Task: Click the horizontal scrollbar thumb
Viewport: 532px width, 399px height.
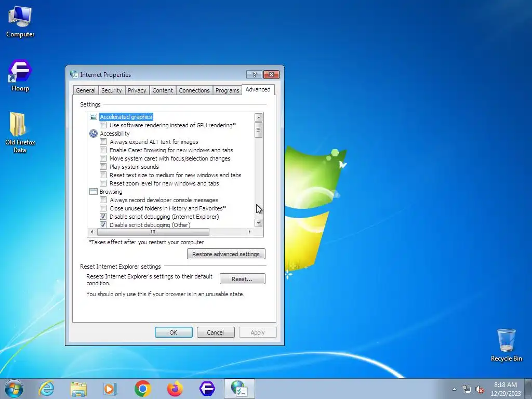Action: coord(153,232)
